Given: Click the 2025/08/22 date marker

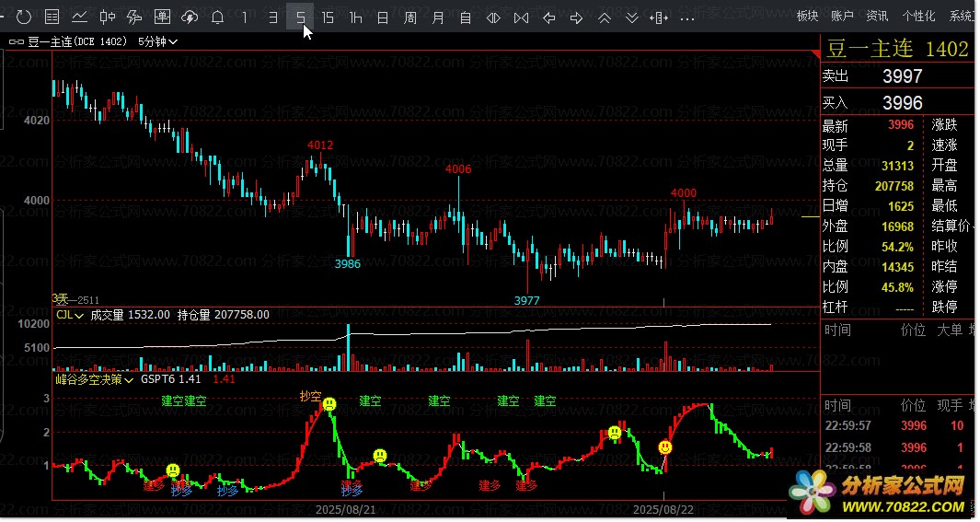Looking at the screenshot, I should click(x=663, y=509).
